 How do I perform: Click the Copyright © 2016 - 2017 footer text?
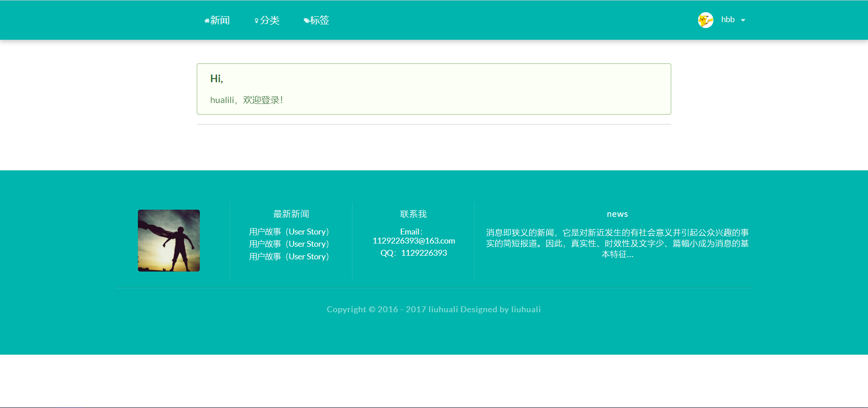(x=434, y=310)
